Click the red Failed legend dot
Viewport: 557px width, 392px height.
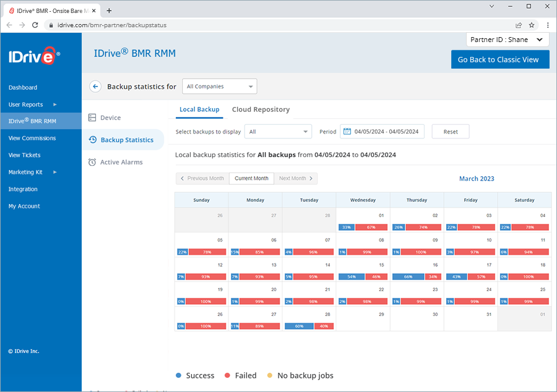click(227, 375)
